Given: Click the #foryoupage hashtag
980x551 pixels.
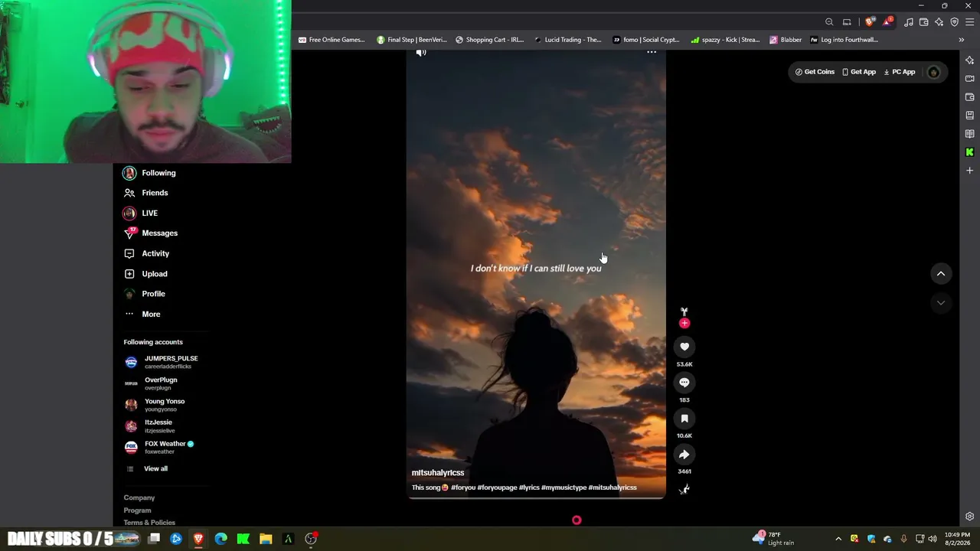Looking at the screenshot, I should pyautogui.click(x=497, y=487).
